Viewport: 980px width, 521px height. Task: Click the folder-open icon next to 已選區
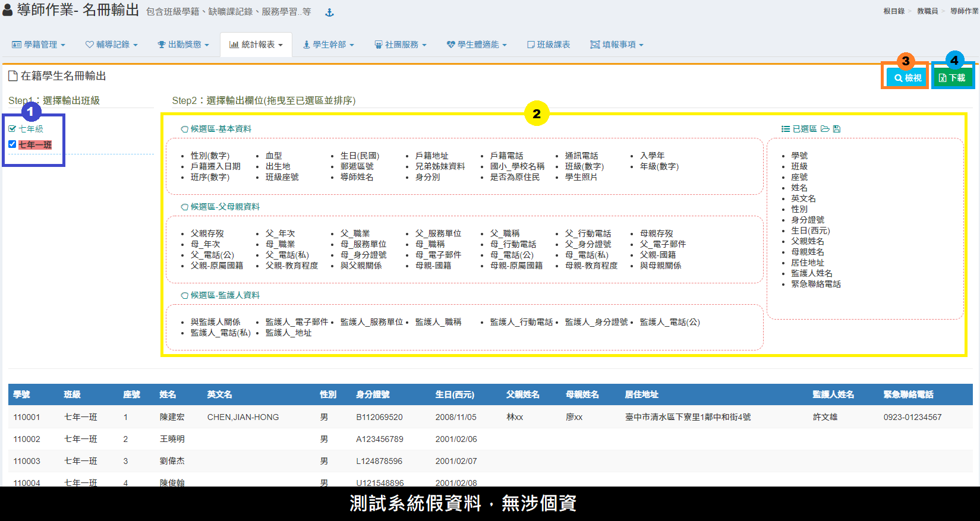825,129
